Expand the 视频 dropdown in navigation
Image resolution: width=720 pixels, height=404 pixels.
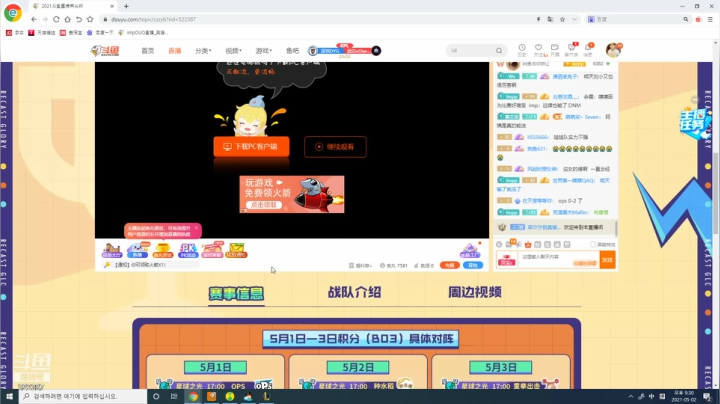(x=233, y=50)
